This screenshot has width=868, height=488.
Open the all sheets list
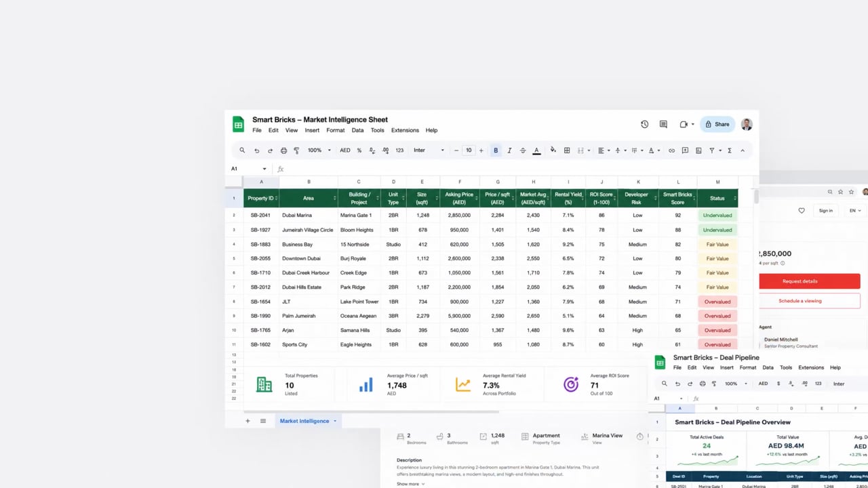tap(263, 421)
